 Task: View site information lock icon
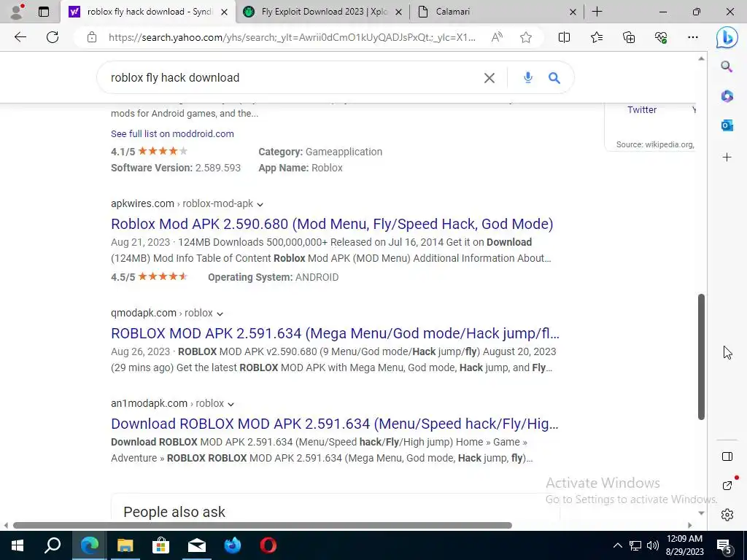click(92, 37)
